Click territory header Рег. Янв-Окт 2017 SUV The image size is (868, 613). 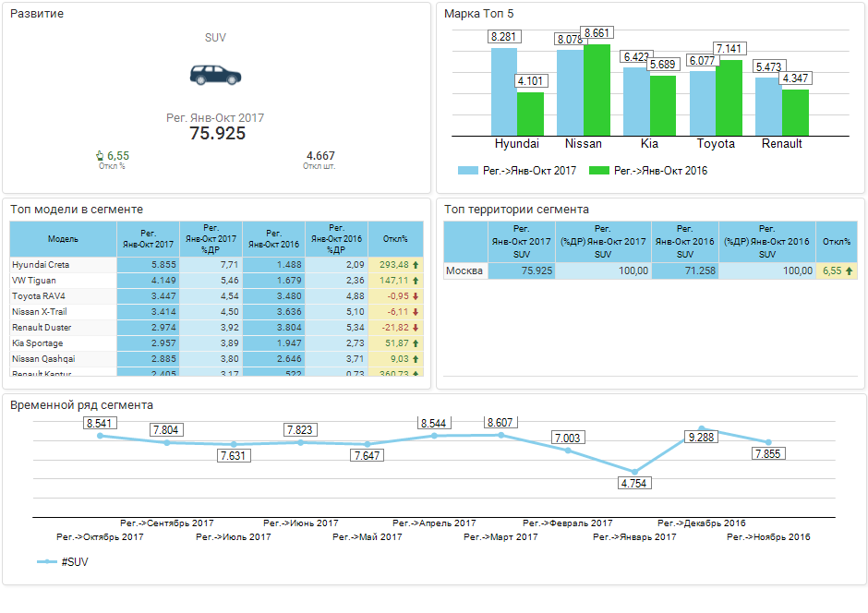click(x=522, y=242)
